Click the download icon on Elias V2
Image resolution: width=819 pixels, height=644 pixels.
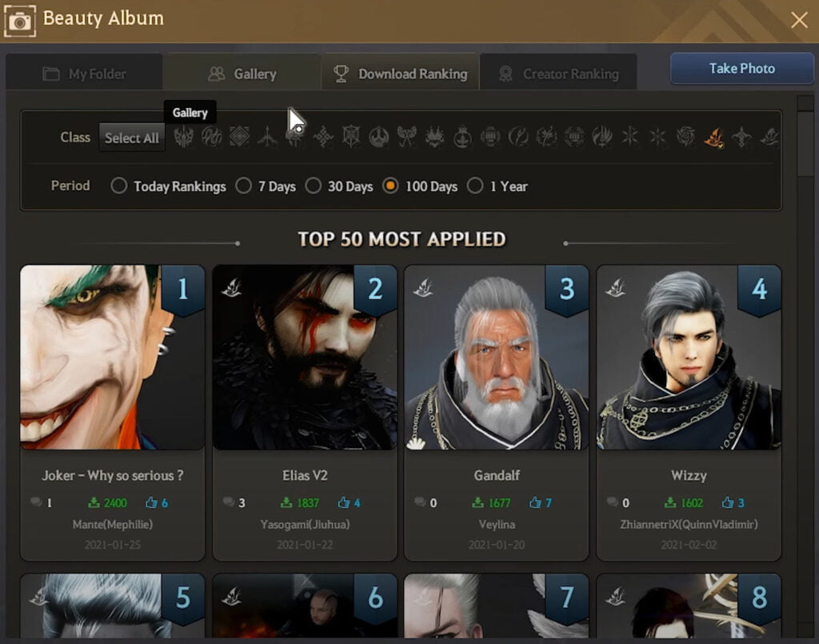pyautogui.click(x=286, y=502)
